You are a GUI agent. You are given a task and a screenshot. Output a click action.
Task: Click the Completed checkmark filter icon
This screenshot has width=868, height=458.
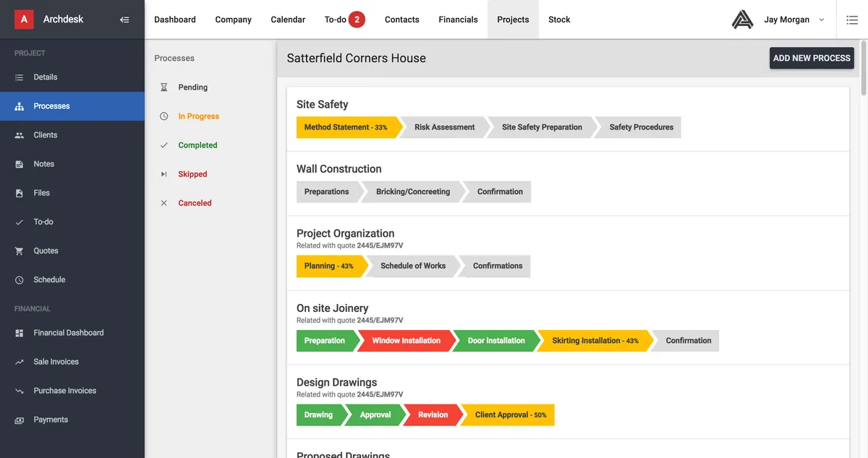pos(163,145)
